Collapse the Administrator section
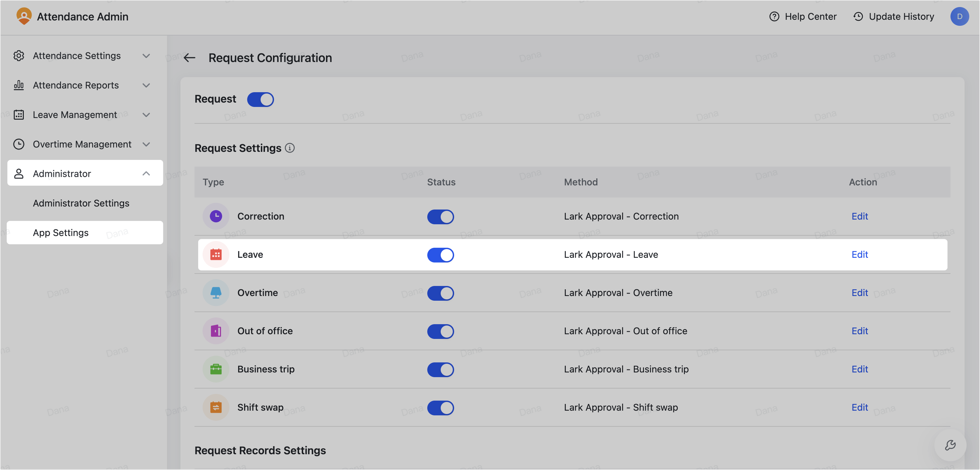 pos(146,173)
